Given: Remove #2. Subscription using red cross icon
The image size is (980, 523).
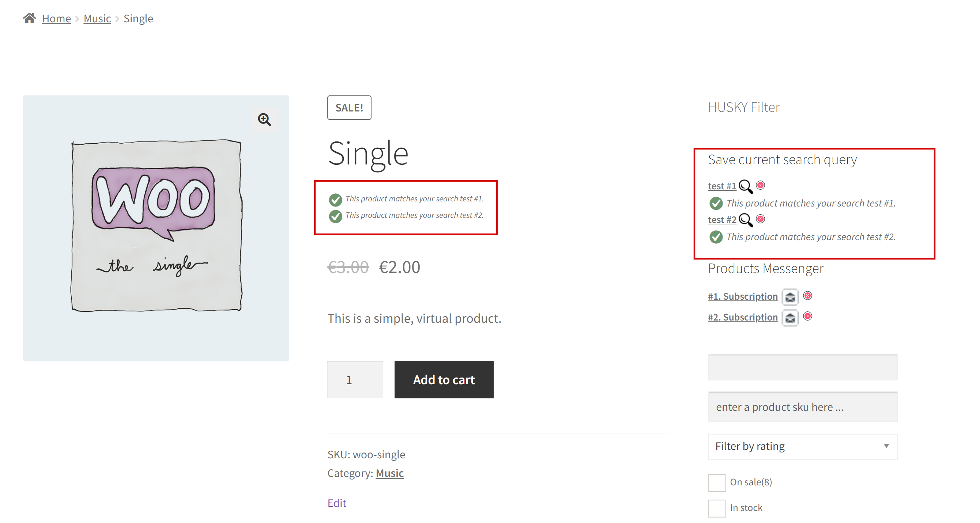Looking at the screenshot, I should (807, 316).
